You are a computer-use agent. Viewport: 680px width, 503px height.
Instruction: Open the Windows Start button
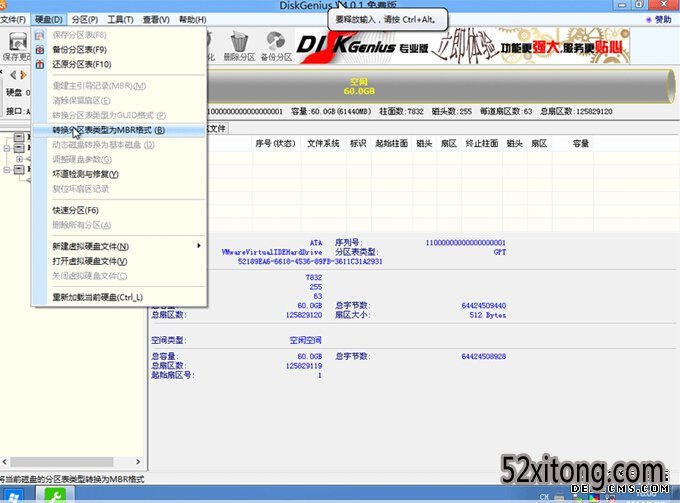coord(13,495)
